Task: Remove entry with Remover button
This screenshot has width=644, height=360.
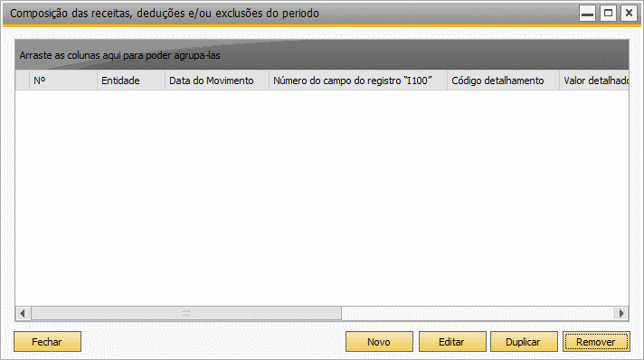Action: click(596, 342)
